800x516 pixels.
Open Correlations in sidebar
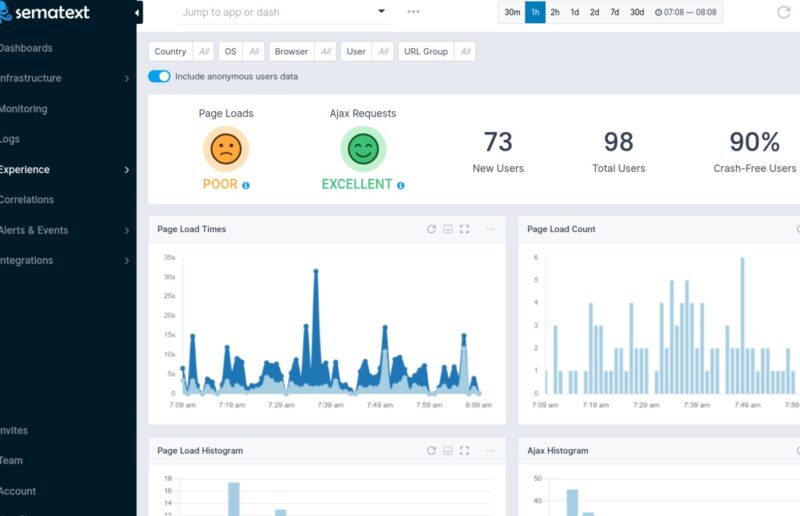tap(27, 200)
